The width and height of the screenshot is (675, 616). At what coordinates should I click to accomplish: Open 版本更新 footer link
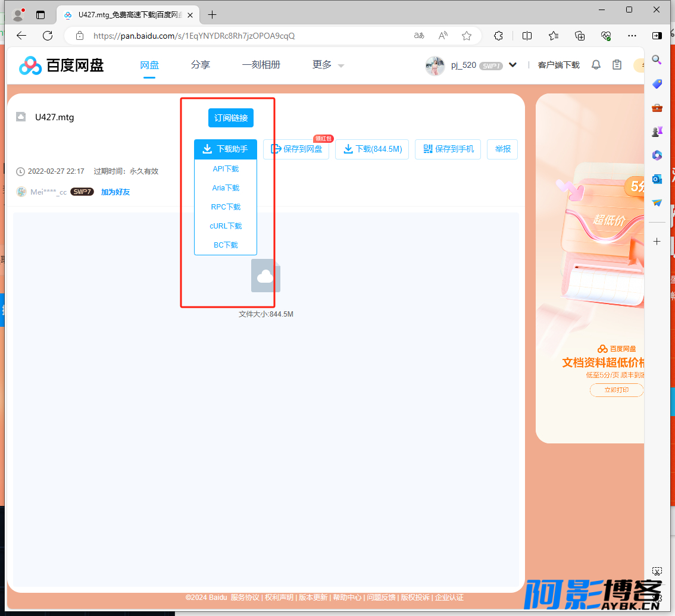[313, 598]
